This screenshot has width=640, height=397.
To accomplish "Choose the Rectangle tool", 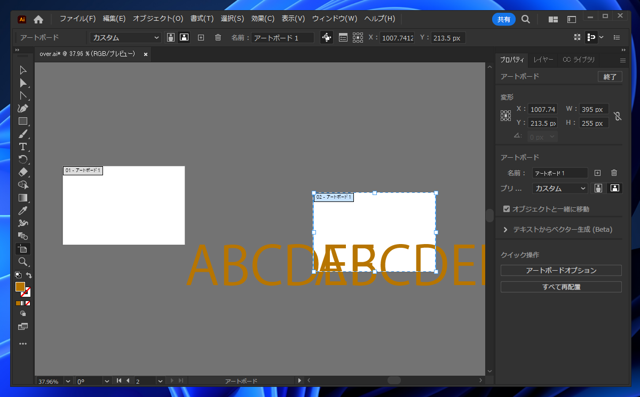I will click(x=23, y=121).
